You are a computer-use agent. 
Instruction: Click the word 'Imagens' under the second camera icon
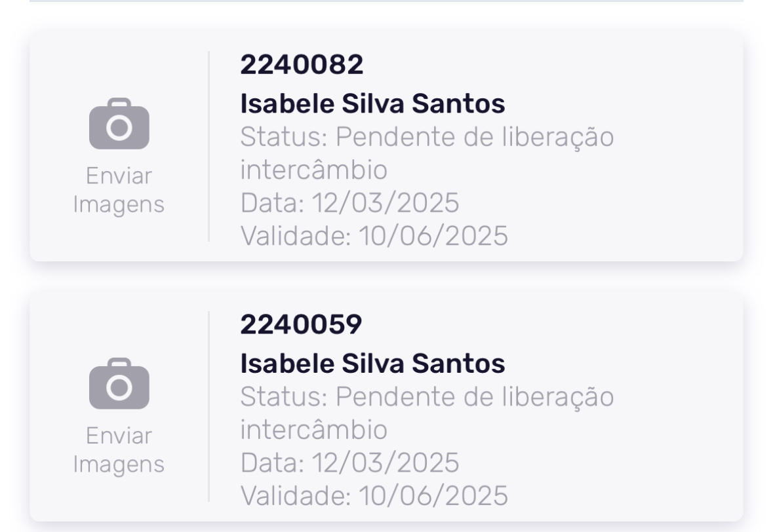pyautogui.click(x=119, y=465)
